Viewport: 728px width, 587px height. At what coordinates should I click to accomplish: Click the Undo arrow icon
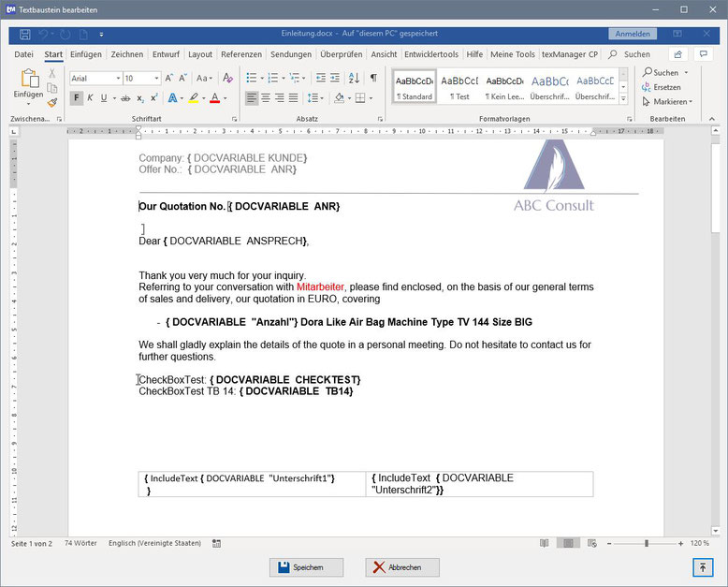(44, 34)
